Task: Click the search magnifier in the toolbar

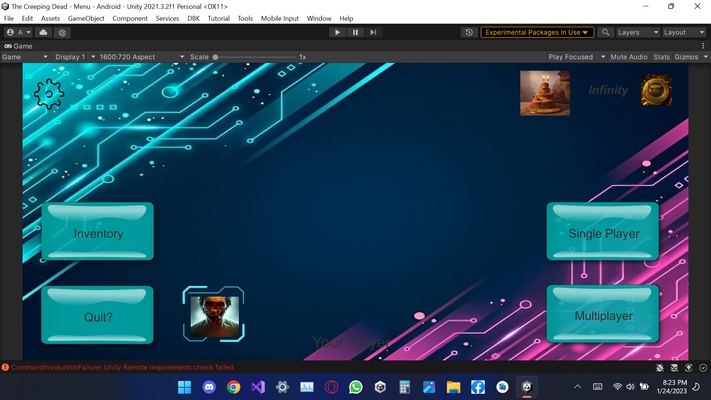Action: coord(605,32)
